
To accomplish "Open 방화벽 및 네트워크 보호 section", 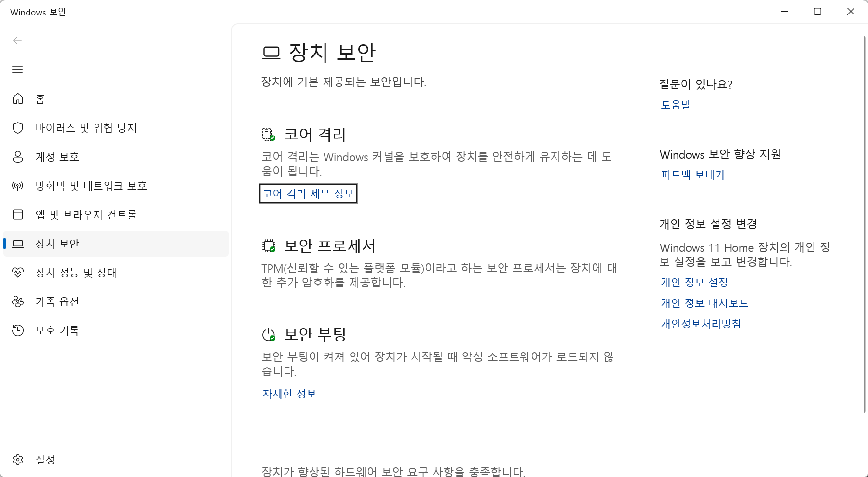I will [92, 186].
